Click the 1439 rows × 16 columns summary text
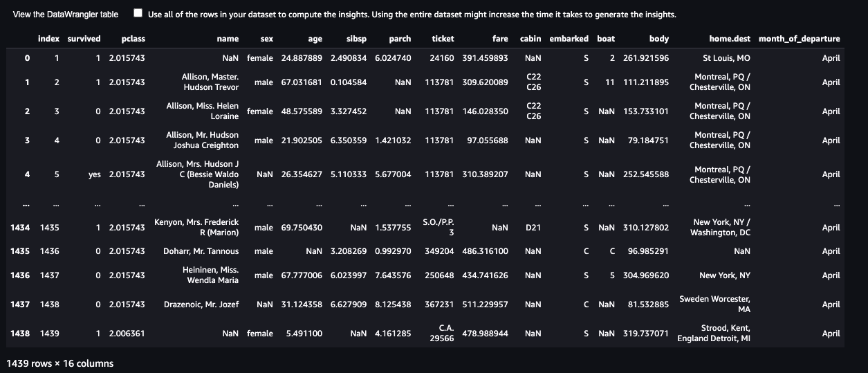Image resolution: width=868 pixels, height=373 pixels. click(x=59, y=363)
